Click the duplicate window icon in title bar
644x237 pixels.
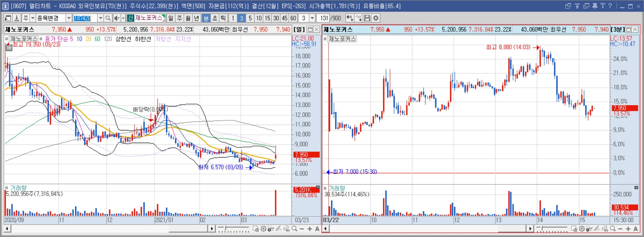(586, 6)
